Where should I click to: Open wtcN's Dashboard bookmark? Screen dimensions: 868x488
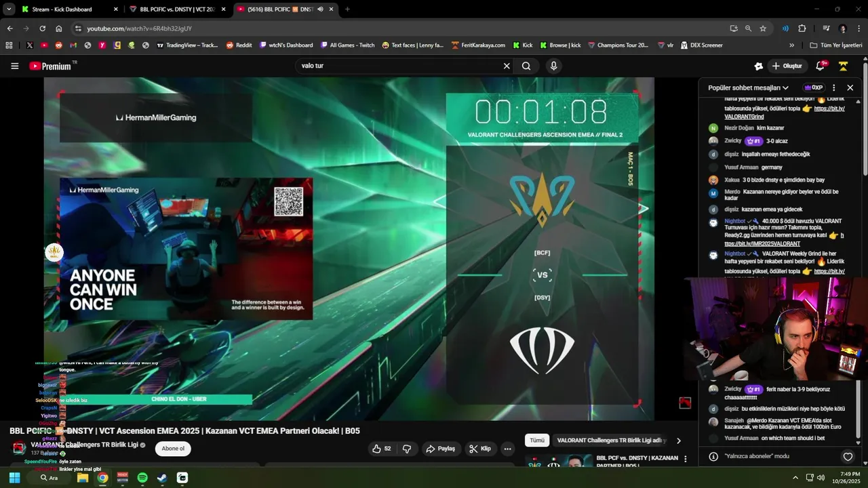click(286, 45)
